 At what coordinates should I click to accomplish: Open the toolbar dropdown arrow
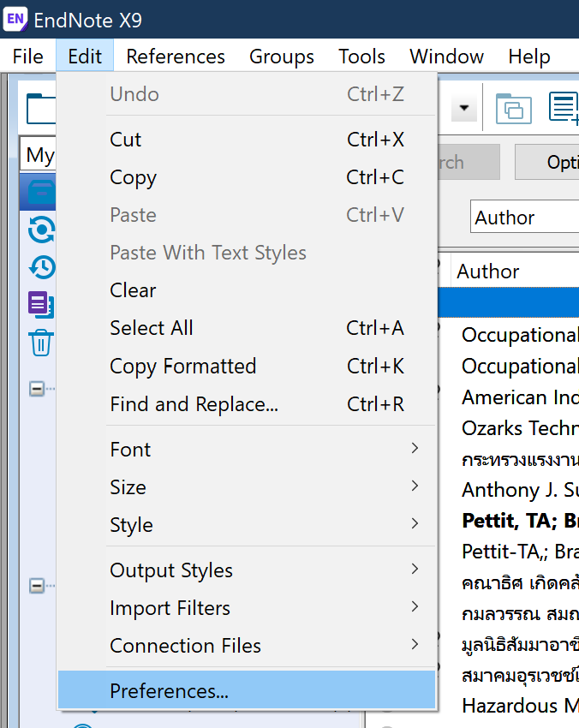point(464,109)
